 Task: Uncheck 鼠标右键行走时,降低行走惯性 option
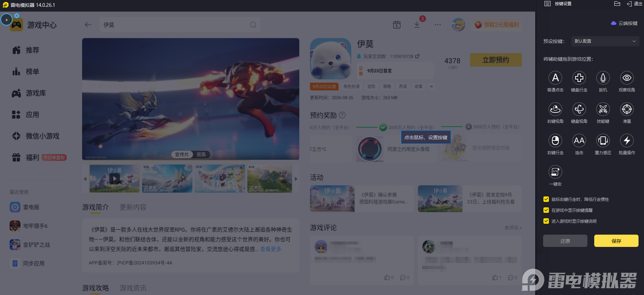click(x=546, y=199)
